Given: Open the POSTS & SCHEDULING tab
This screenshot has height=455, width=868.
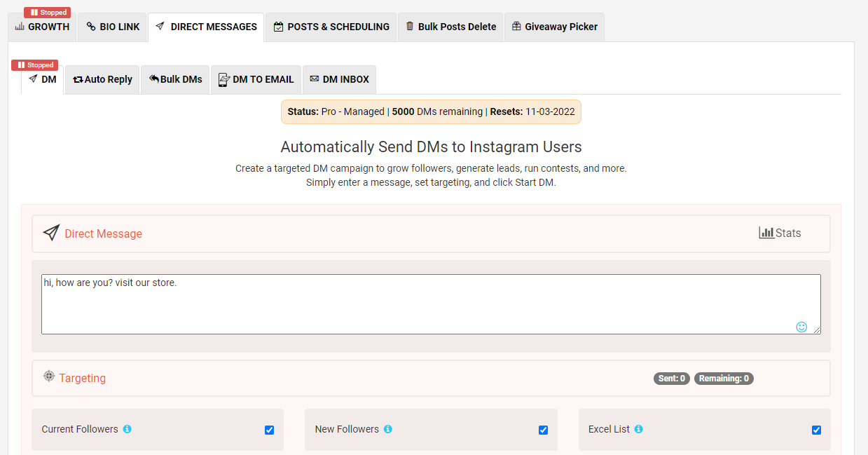Looking at the screenshot, I should pyautogui.click(x=331, y=27).
